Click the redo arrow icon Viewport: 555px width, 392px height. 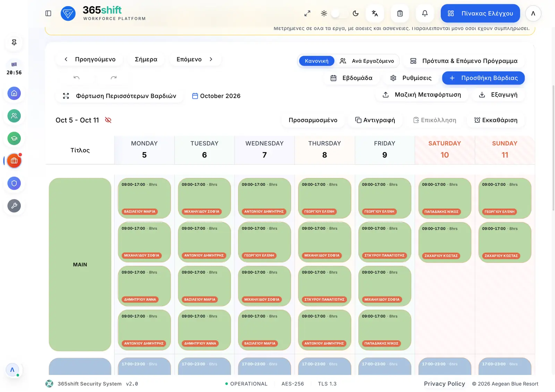coord(114,78)
